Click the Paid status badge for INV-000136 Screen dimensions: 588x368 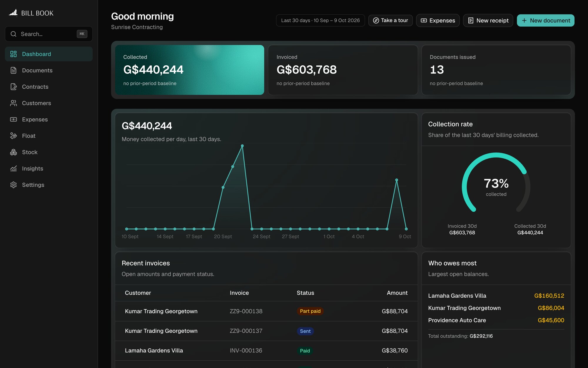305,351
